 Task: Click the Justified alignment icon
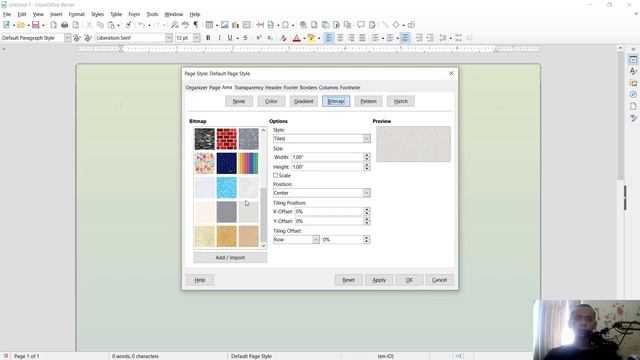(362, 38)
